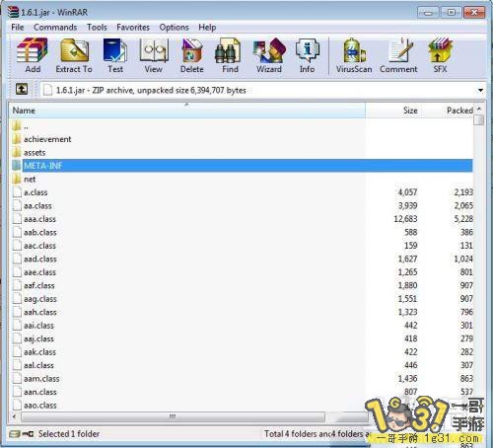Click the Extract To toolbar icon

74,49
